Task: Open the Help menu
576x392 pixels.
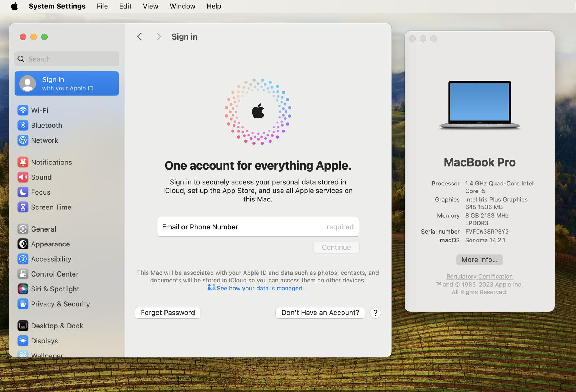Action: coord(214,6)
